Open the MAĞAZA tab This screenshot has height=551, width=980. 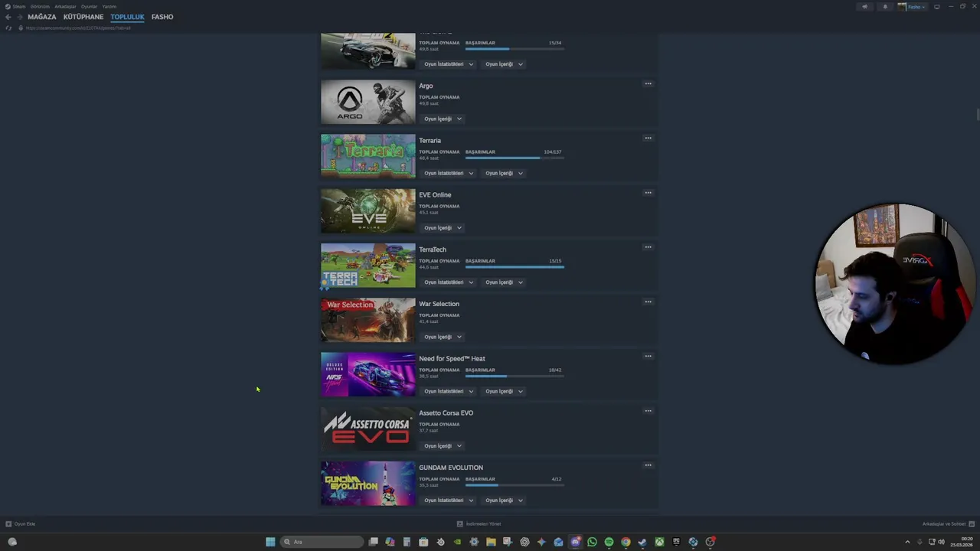tap(42, 17)
